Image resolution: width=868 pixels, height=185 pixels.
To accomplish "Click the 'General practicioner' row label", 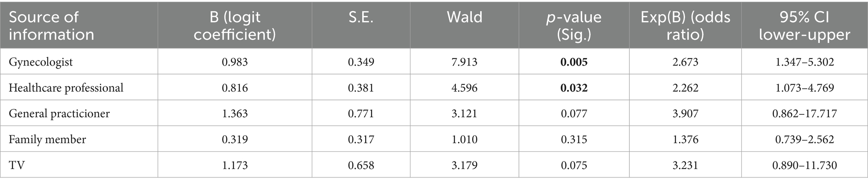I will (x=59, y=114).
